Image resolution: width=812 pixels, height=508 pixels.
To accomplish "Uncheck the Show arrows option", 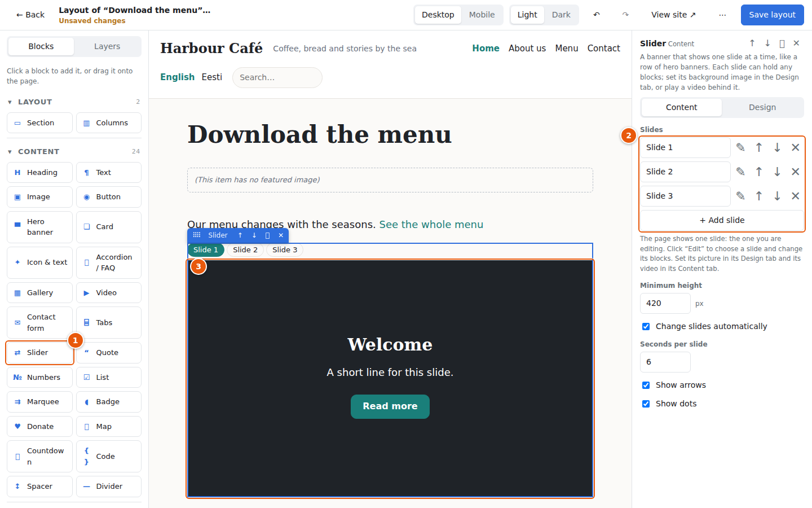I will point(646,385).
